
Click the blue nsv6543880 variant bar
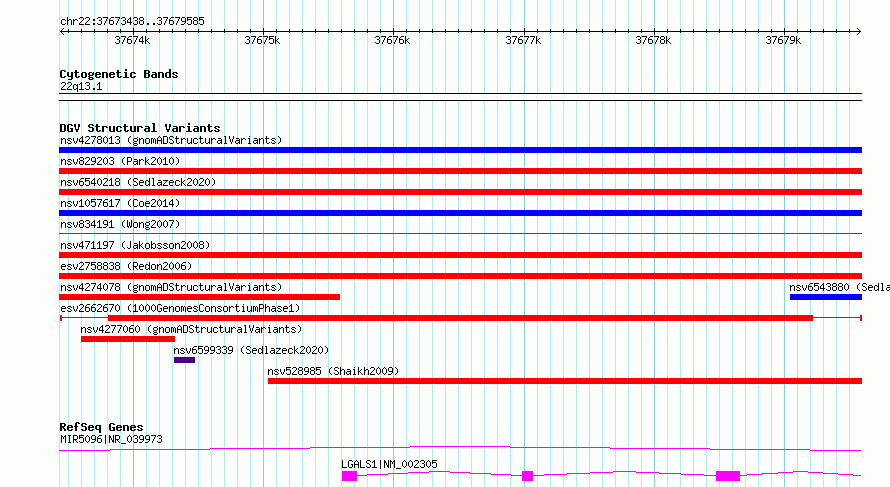(826, 297)
